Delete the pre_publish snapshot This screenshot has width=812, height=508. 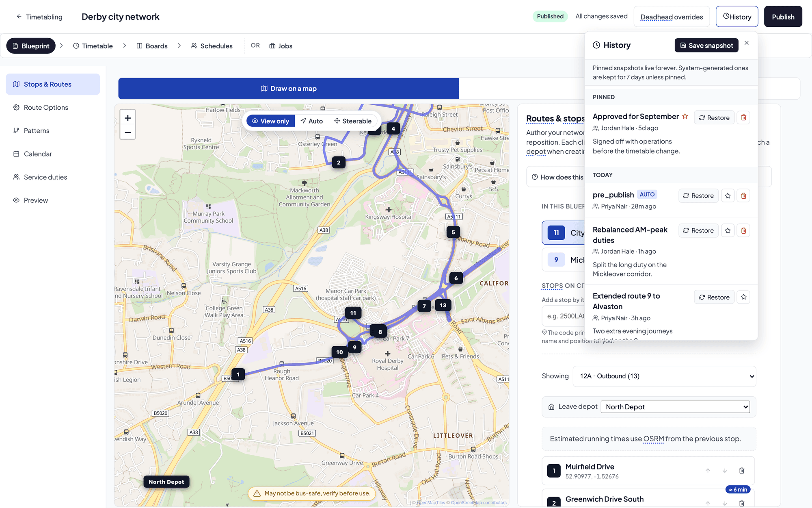(x=743, y=195)
